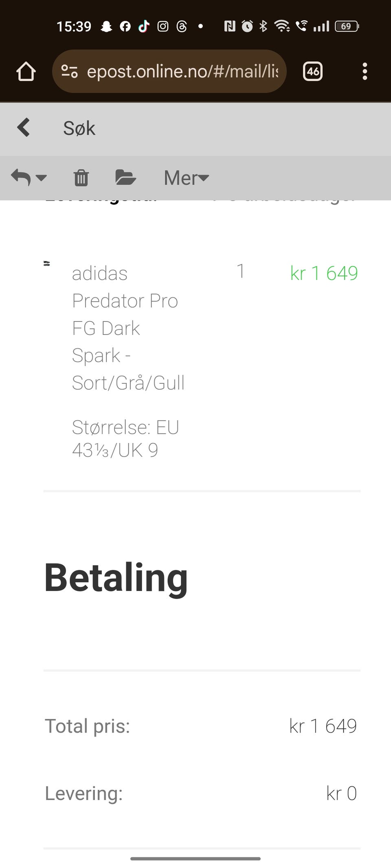Open Chrome's three-dot overflow menu
This screenshot has width=391, height=868.
(365, 72)
